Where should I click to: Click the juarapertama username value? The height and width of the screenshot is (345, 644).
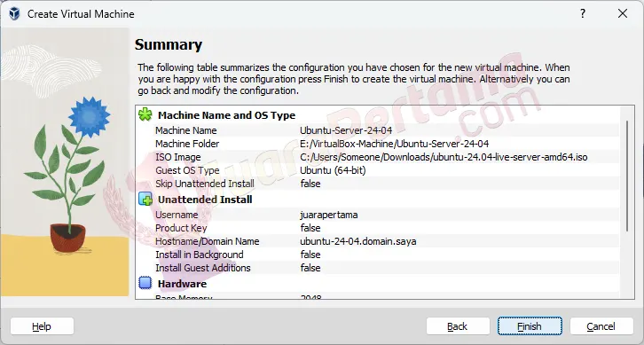pos(328,215)
